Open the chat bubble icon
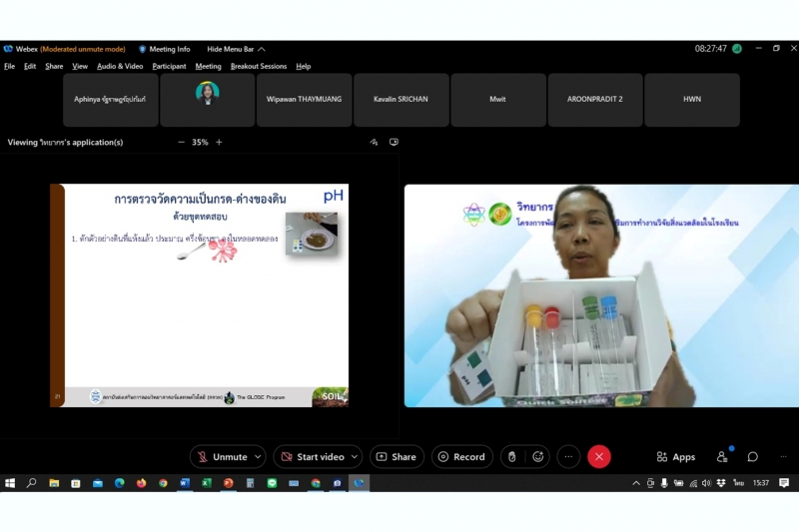Screen dimensions: 799x532 pyautogui.click(x=753, y=457)
